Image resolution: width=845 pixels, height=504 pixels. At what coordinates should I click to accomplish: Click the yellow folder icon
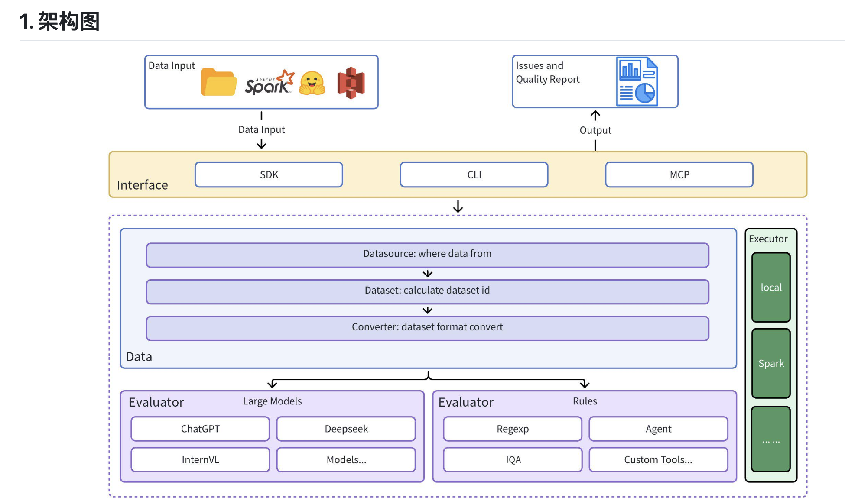pyautogui.click(x=218, y=82)
